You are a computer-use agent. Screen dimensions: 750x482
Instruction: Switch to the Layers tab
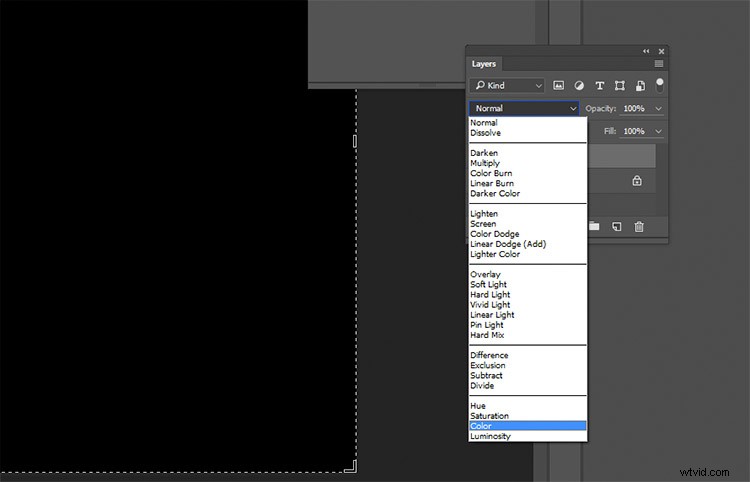[x=484, y=64]
